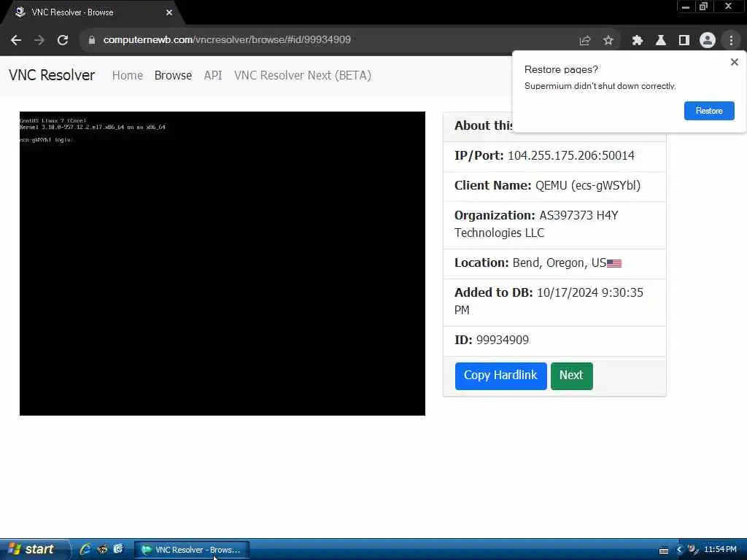Click the VNC Resolver brand link
The width and height of the screenshot is (747, 560).
tap(52, 75)
